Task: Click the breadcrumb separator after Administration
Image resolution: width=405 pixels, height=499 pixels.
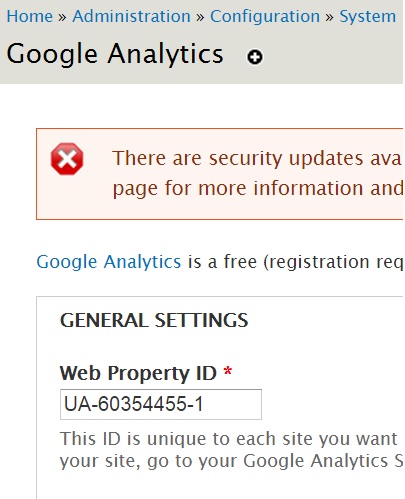Action: coord(200,17)
